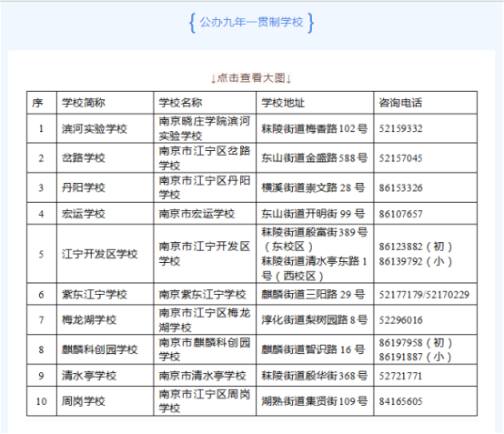
Task: Click phone number 86153326
Action: click(x=401, y=187)
